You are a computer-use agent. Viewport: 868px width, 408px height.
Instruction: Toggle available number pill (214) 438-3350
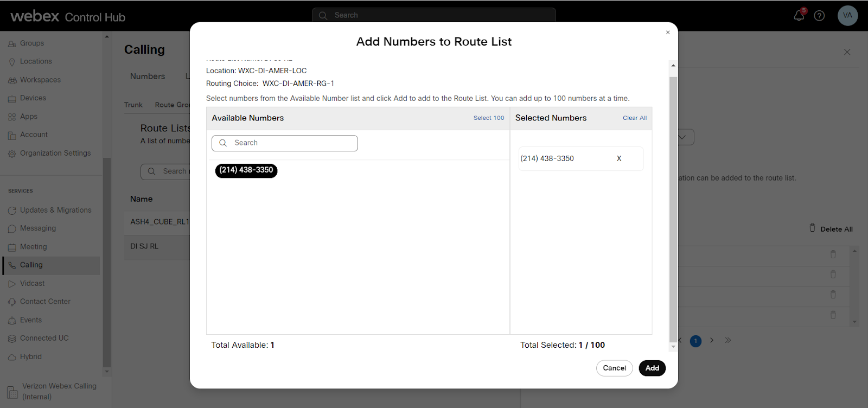point(246,170)
